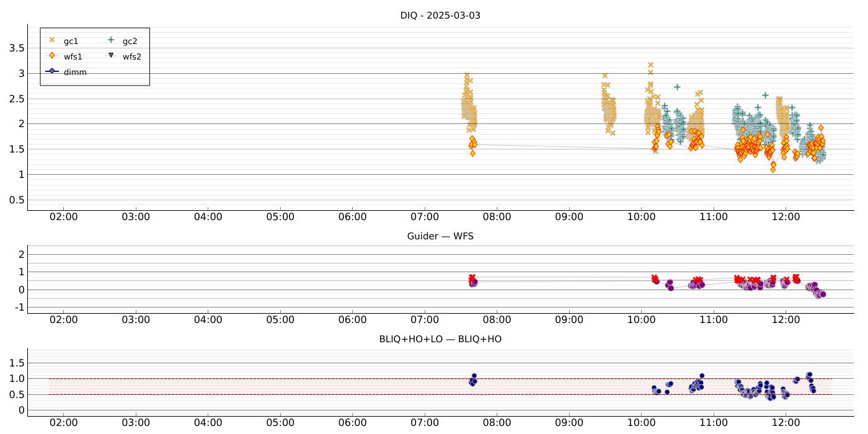Click the 07:00 x-axis tick in DIQ plot
Screen dimensions: 868x434
tap(425, 217)
